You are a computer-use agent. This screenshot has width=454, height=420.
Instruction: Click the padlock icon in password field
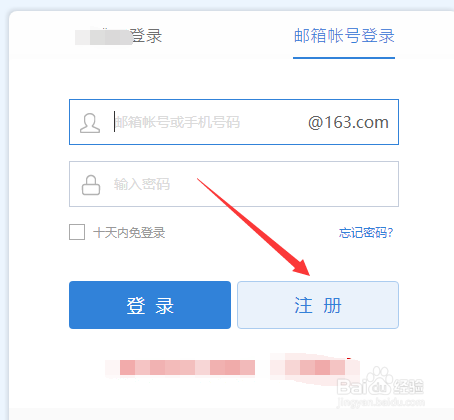[91, 185]
